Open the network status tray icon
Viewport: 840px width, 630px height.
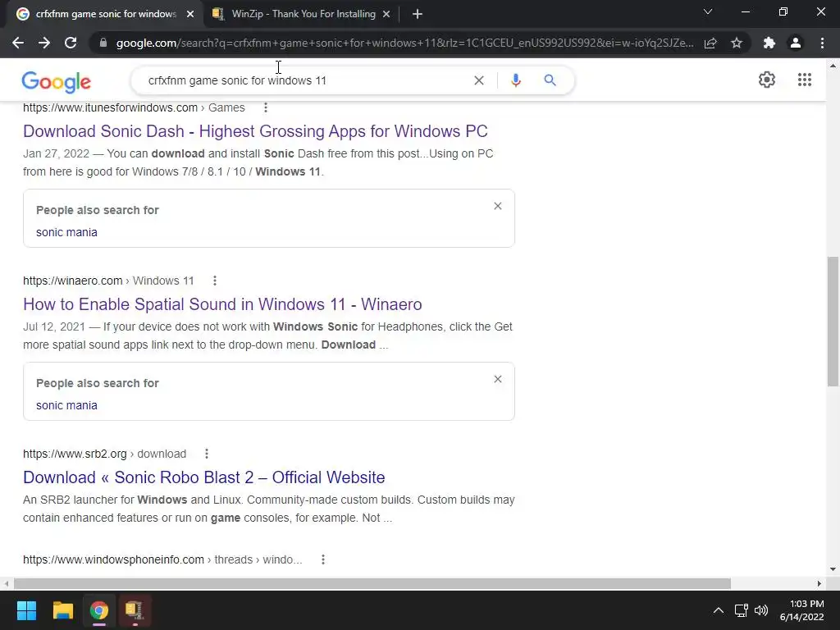pos(741,610)
